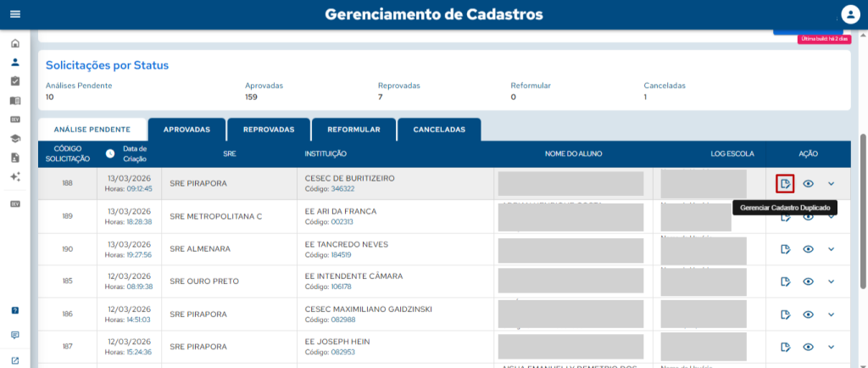The width and height of the screenshot is (868, 368).
Task: Manage duplicate record for request 188
Action: pos(785,183)
